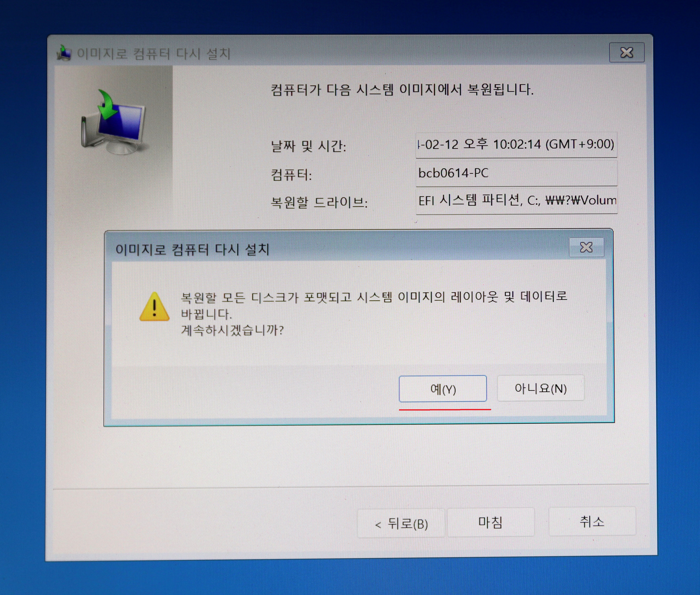
Task: Select the date and time field value
Action: 516,145
